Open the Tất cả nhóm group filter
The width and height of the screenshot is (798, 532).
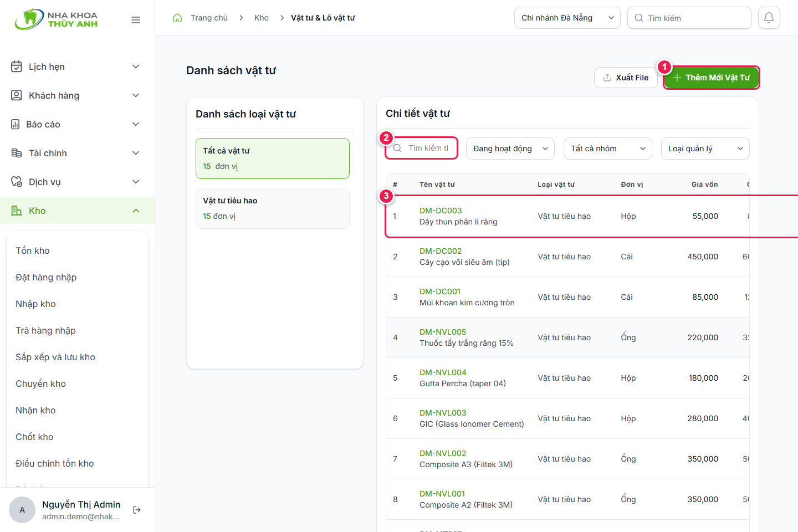[608, 149]
